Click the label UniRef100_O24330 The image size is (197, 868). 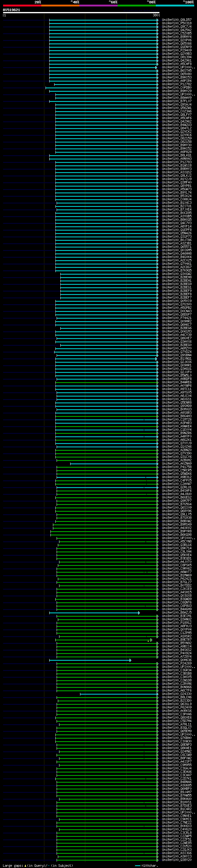click(x=177, y=694)
